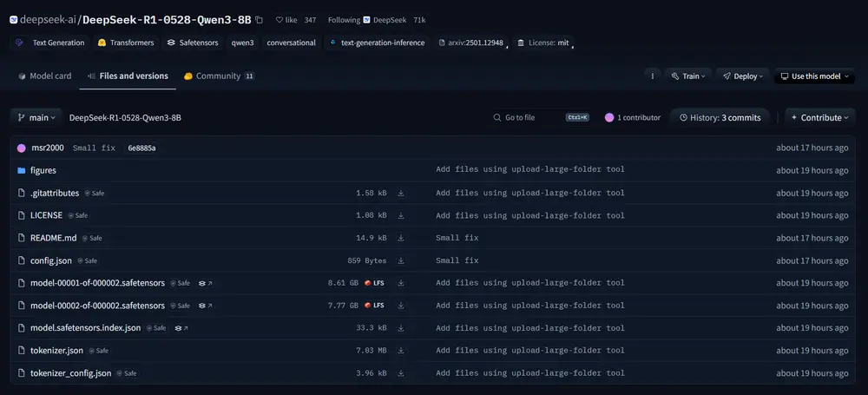This screenshot has width=868, height=395.
Task: Open the Community tab
Action: click(219, 76)
